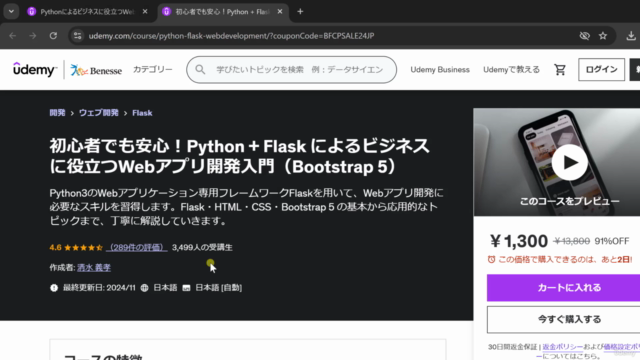The image size is (640, 360).
Task: Reload the page with the refresh icon
Action: (53, 36)
